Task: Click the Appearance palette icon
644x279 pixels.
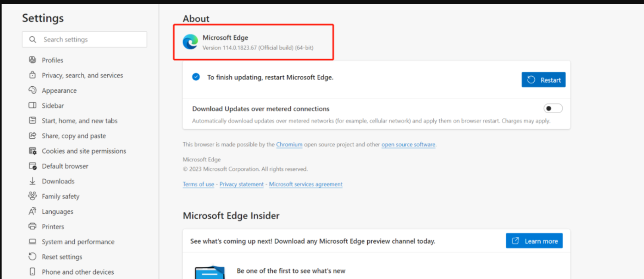Action: tap(32, 90)
